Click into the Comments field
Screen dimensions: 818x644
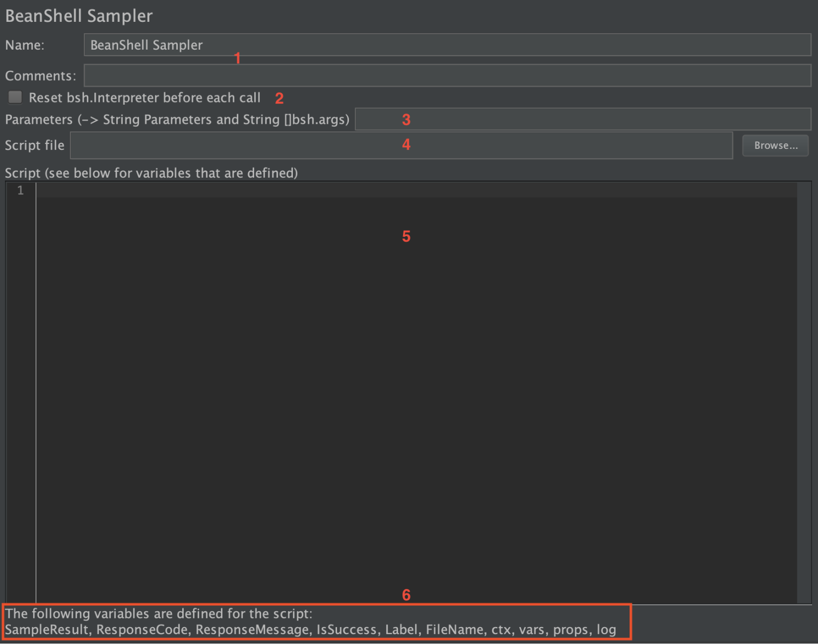[447, 75]
